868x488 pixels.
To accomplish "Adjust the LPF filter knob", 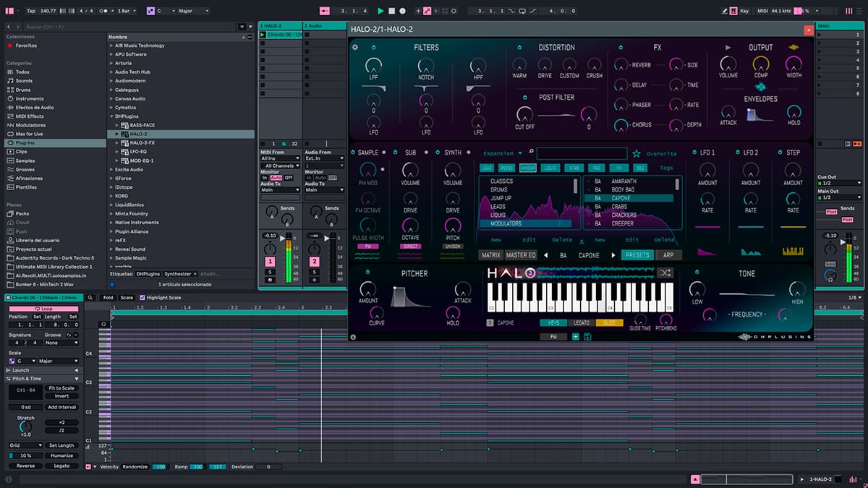I will click(373, 66).
